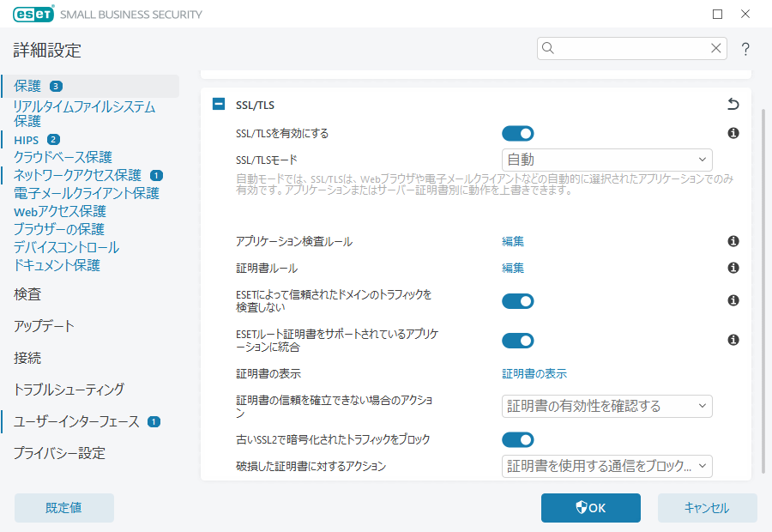Disable the SSL/TLSを有効にする toggle
The width and height of the screenshot is (772, 532).
point(518,133)
